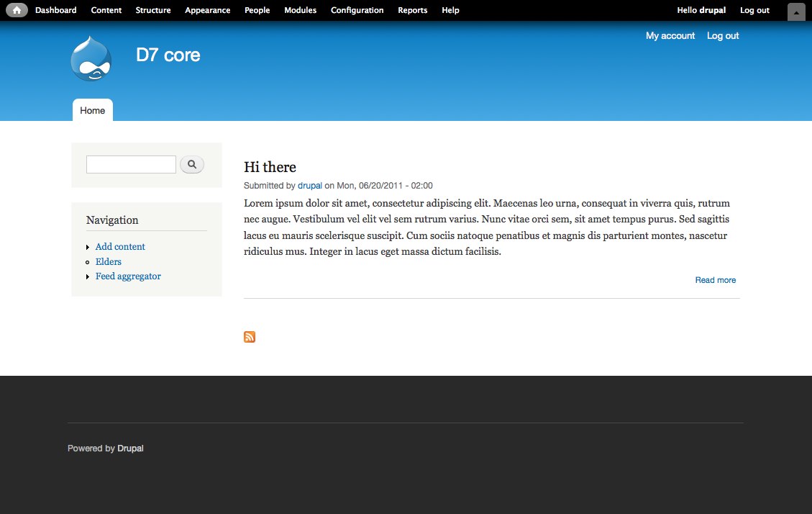The width and height of the screenshot is (812, 514).
Task: Click the drupal author link
Action: pos(310,186)
